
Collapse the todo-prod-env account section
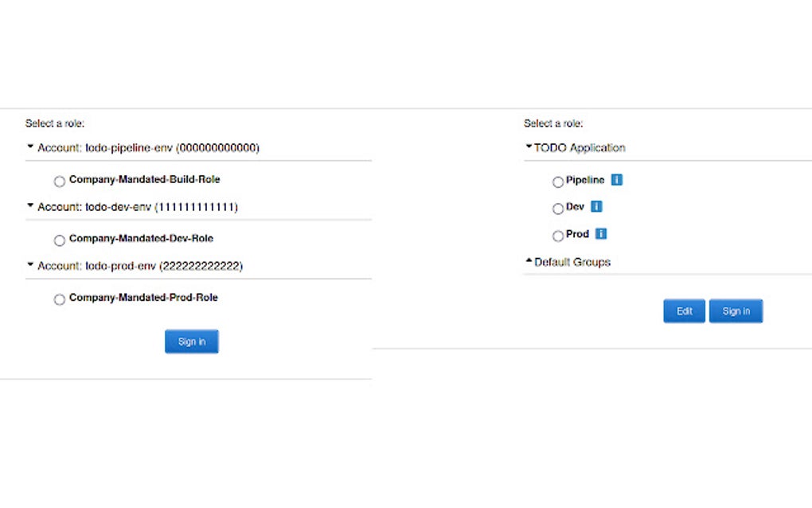click(x=29, y=264)
